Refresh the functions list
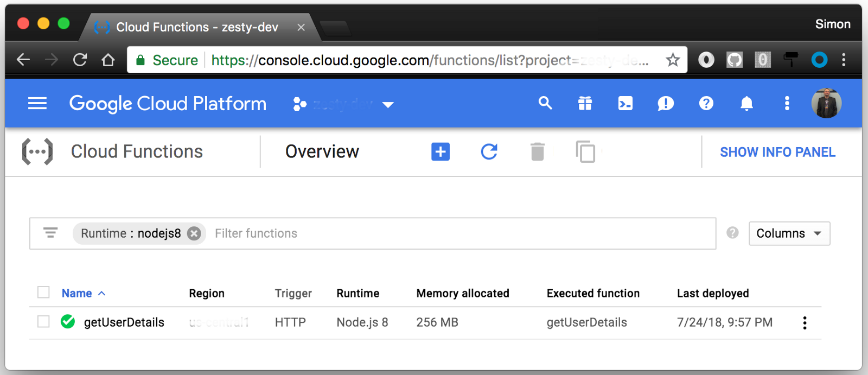 click(489, 151)
